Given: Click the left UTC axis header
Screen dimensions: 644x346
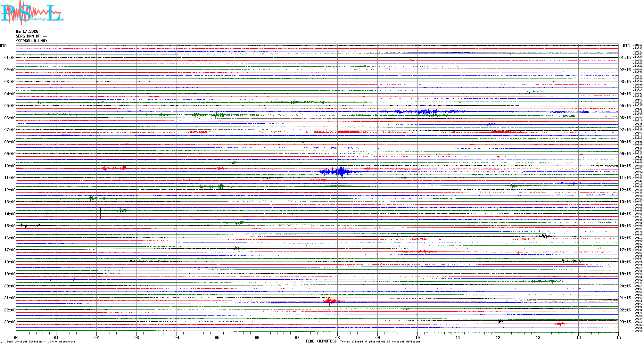Looking at the screenshot, I should point(3,46).
